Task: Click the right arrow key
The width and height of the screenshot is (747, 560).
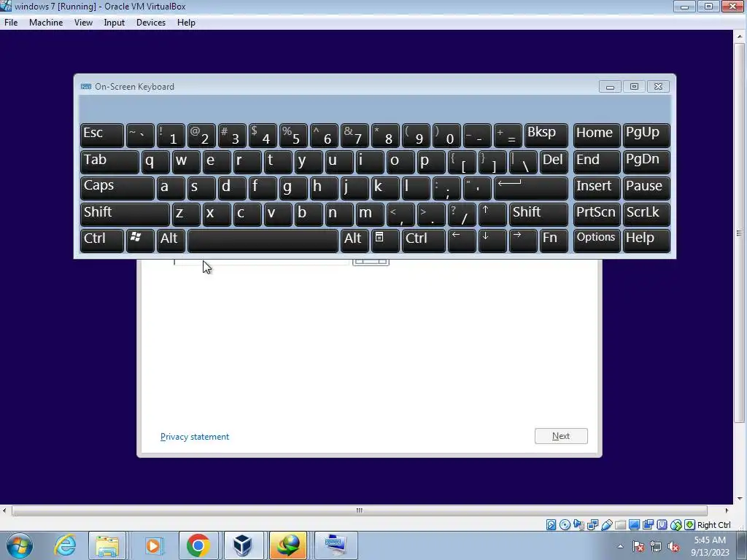Action: coord(522,240)
